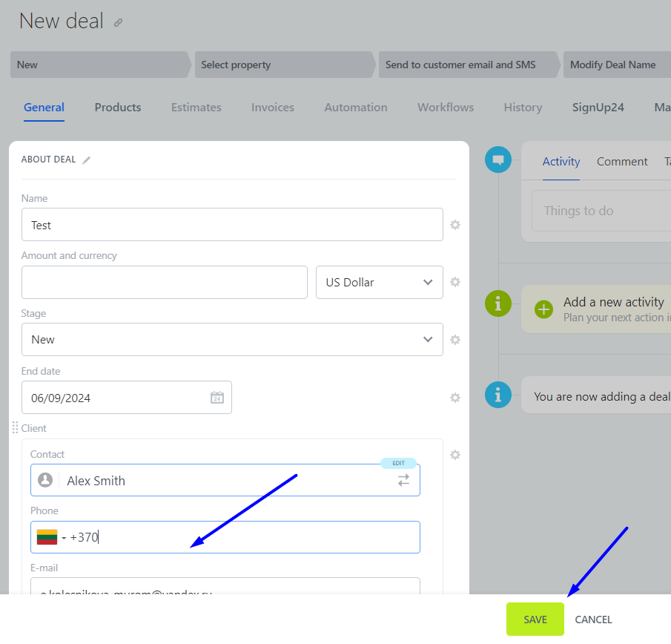Screen dimensions: 671x644
Task: Click the pencil icon next to About Deal
Action: point(87,160)
